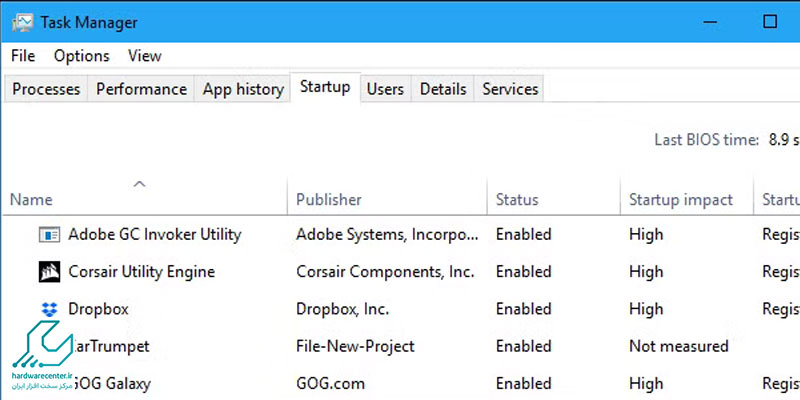Open the File menu
Viewport: 800px width, 400px height.
pos(23,56)
